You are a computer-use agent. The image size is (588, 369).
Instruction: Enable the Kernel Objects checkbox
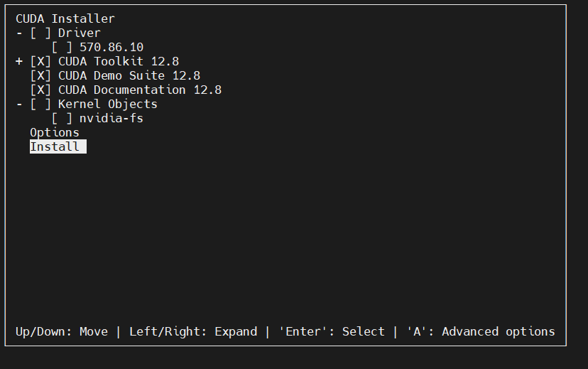40,105
